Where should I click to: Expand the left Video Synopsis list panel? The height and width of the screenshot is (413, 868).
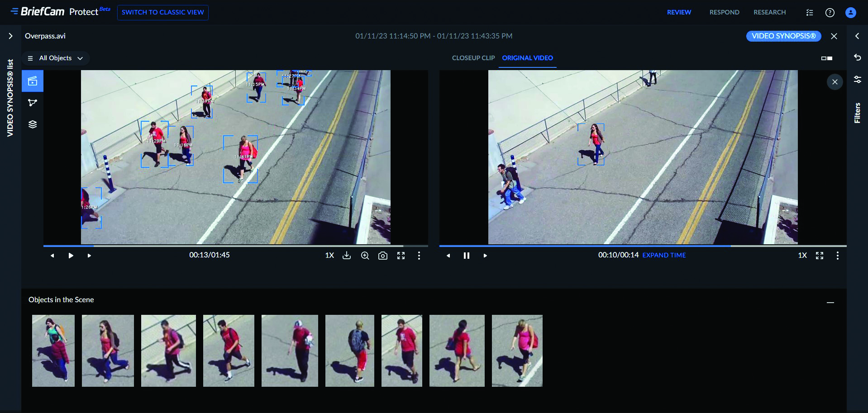10,36
